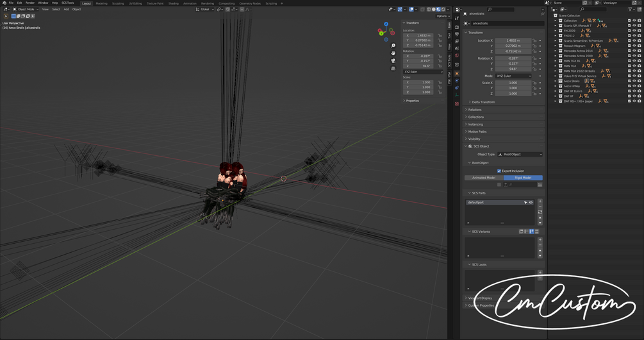644x340 pixels.
Task: Click the outliner search field
Action: click(593, 9)
